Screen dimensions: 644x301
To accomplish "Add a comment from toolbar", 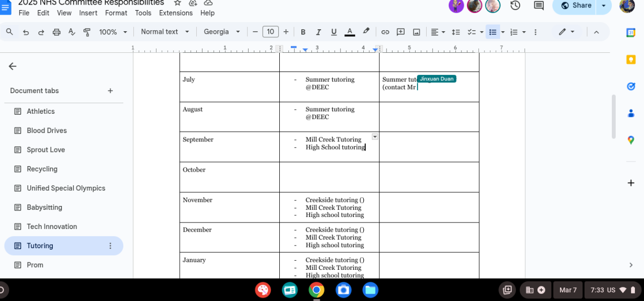I will [x=400, y=32].
